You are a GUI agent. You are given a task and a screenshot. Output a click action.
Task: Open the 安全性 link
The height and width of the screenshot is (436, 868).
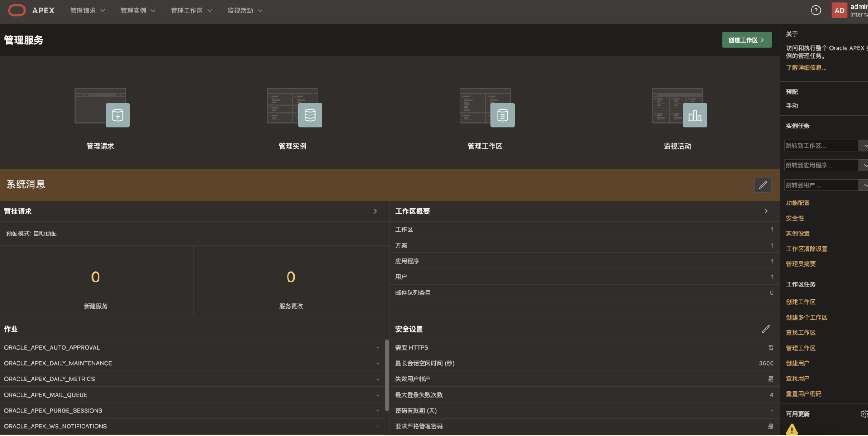click(795, 218)
